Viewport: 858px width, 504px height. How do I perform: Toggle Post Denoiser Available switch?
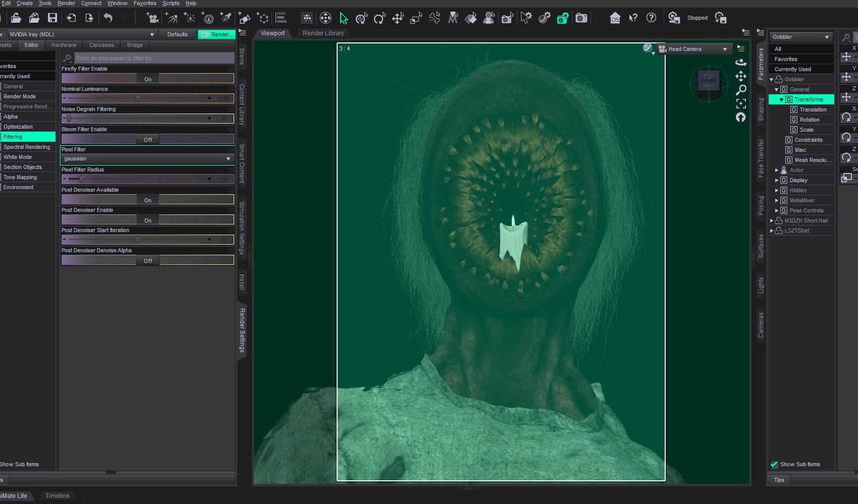click(147, 200)
